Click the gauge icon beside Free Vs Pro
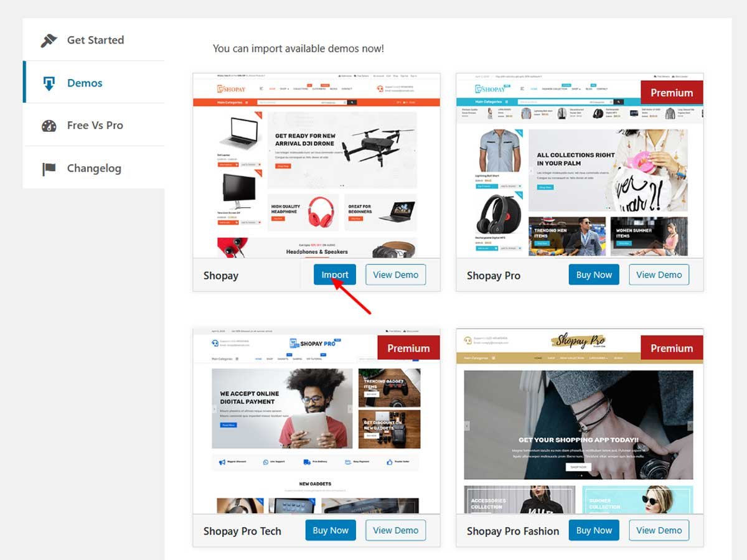 pyautogui.click(x=49, y=126)
